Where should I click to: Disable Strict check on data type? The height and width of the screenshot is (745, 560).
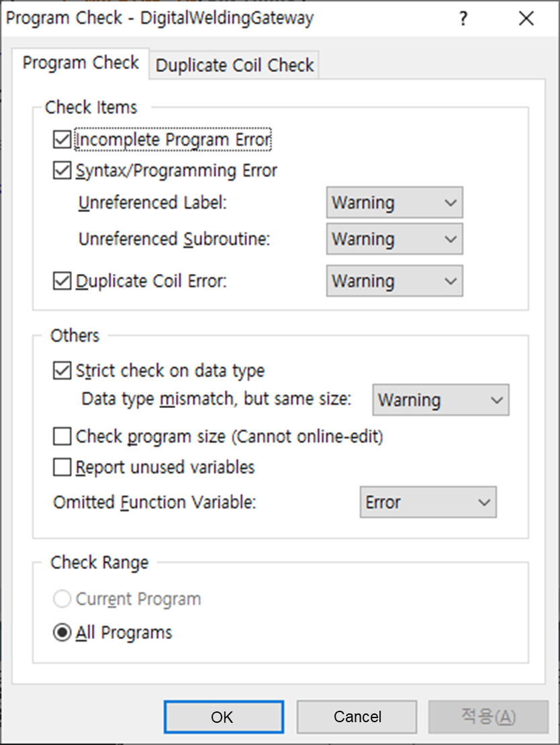62,370
